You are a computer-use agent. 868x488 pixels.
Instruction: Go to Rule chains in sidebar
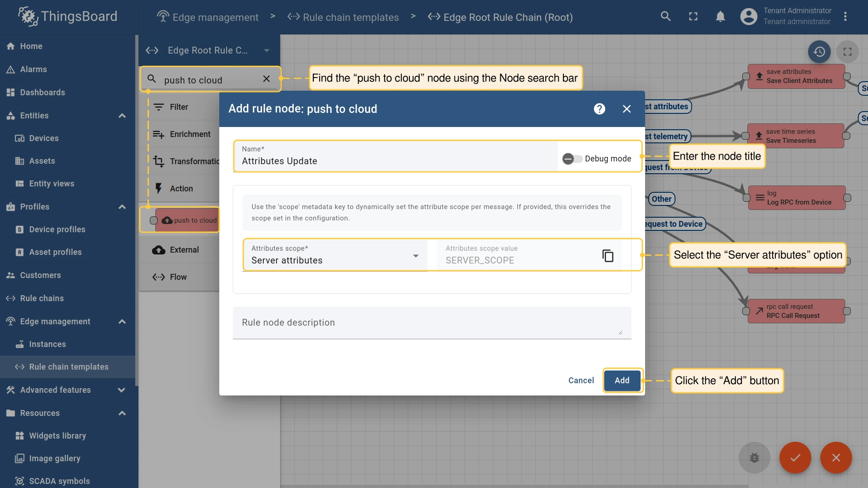pos(42,298)
